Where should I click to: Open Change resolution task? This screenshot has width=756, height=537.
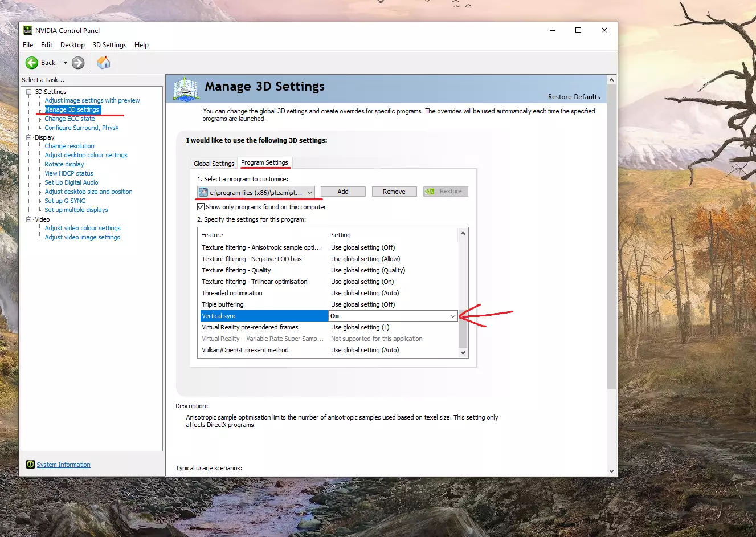click(x=70, y=146)
